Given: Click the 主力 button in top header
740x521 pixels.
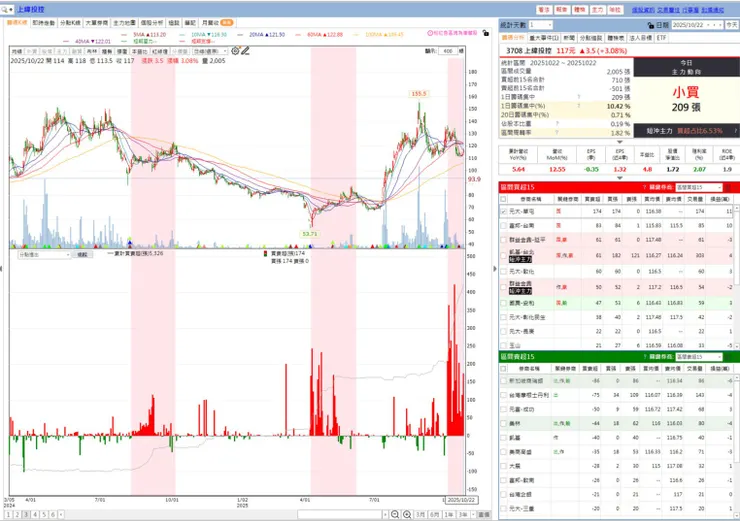Looking at the screenshot, I should (x=597, y=9).
